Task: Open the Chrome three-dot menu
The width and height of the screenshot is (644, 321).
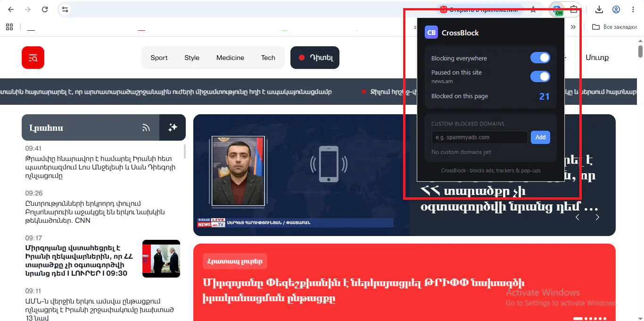Action: click(633, 9)
